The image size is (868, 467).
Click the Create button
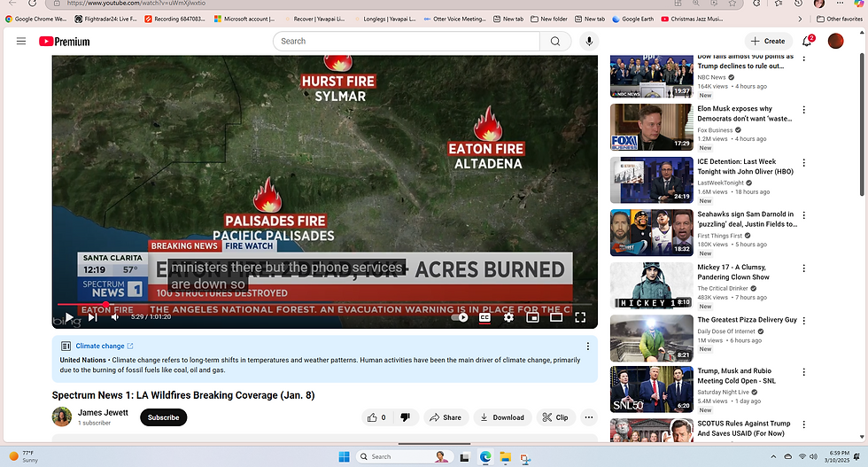[769, 41]
